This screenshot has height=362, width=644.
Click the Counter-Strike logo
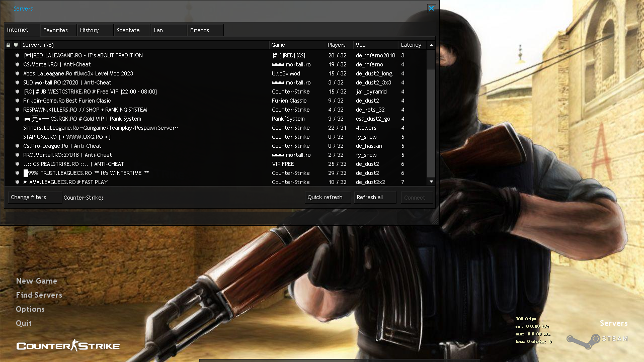tap(68, 345)
